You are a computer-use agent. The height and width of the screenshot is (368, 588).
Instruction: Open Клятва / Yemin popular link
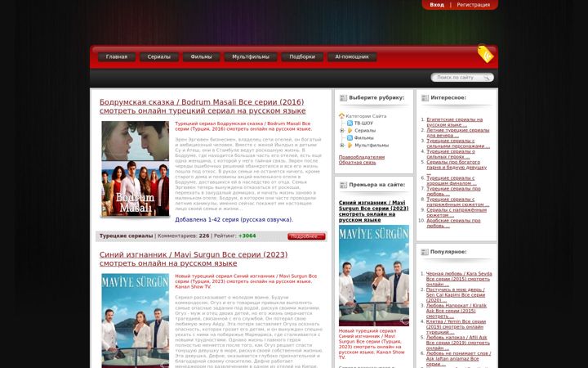coord(456,326)
